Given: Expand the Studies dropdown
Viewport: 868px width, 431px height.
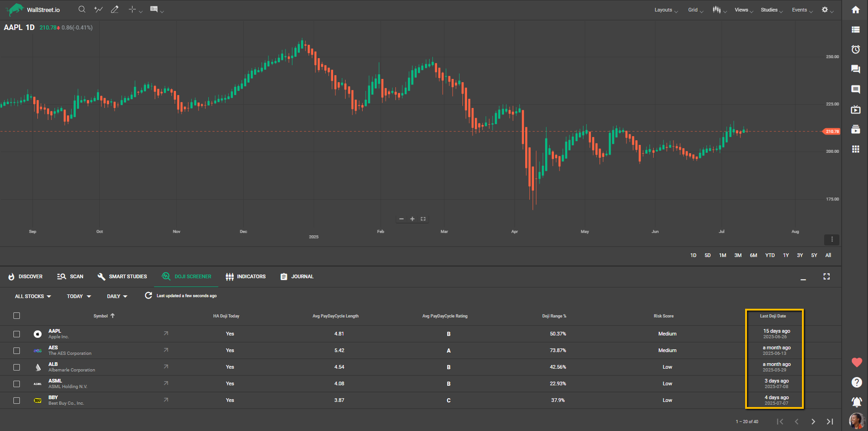Looking at the screenshot, I should 771,10.
